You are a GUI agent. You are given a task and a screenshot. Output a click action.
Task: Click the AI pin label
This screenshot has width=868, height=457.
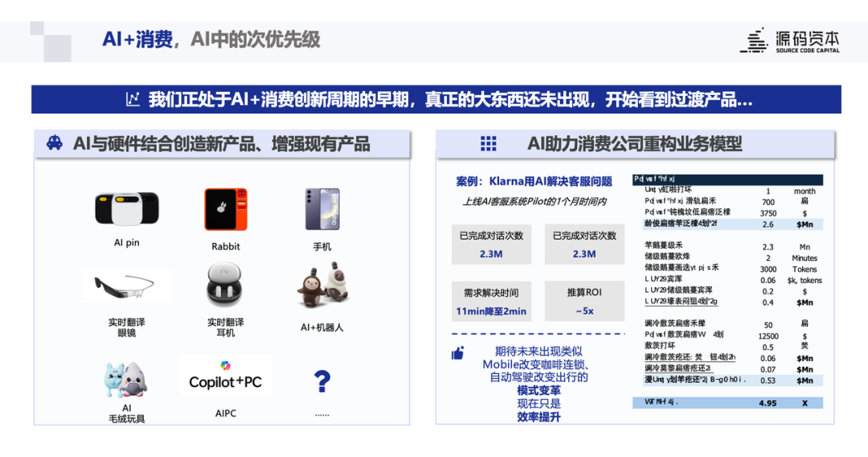coord(127,243)
